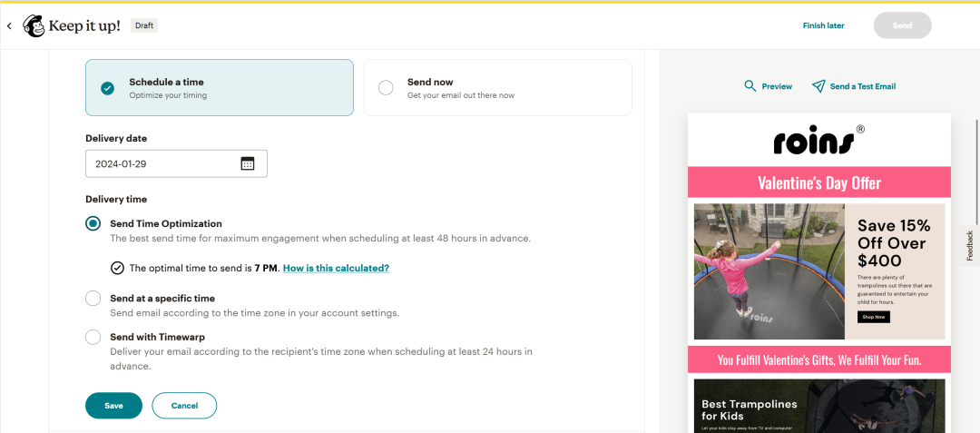Screen dimensions: 980x433
Task: Click the optimal time checkmark icon
Action: 117,268
